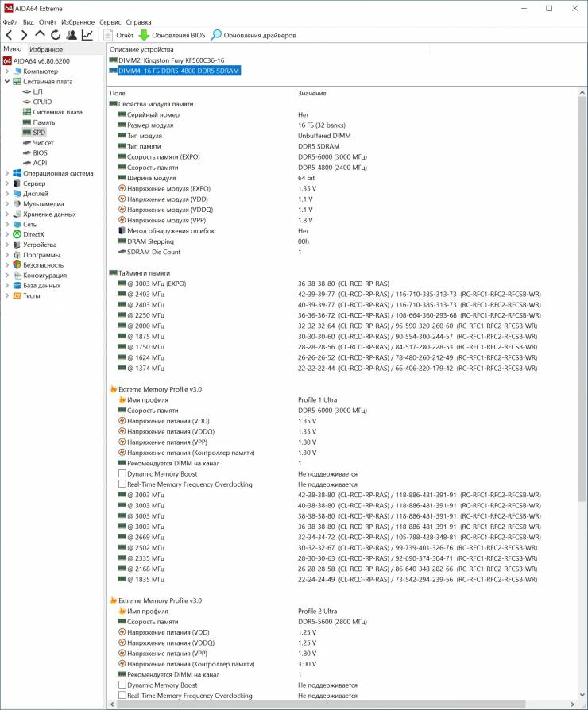This screenshot has width=588, height=710.
Task: Select the SDRAM Die Count row
Action: tap(342, 252)
